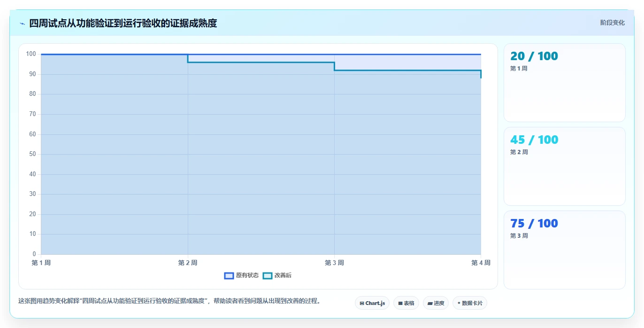Click the 原有状态 legend label
The width and height of the screenshot is (644, 328).
click(247, 275)
